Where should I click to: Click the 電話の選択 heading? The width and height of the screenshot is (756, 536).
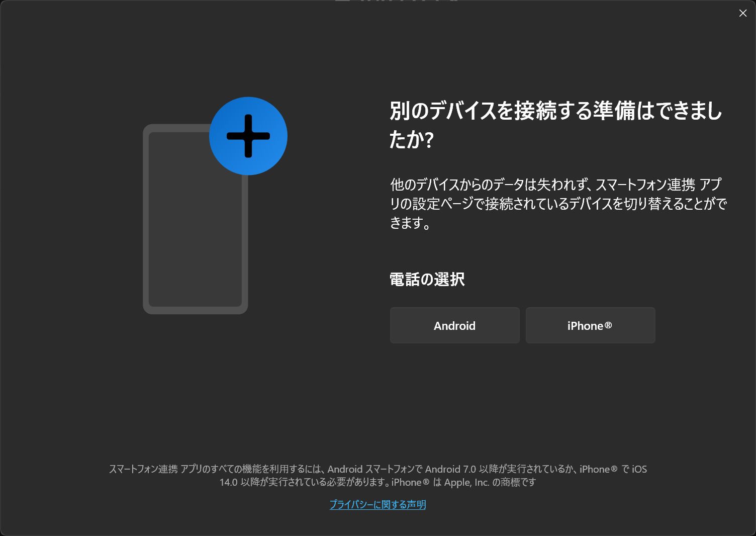point(427,279)
